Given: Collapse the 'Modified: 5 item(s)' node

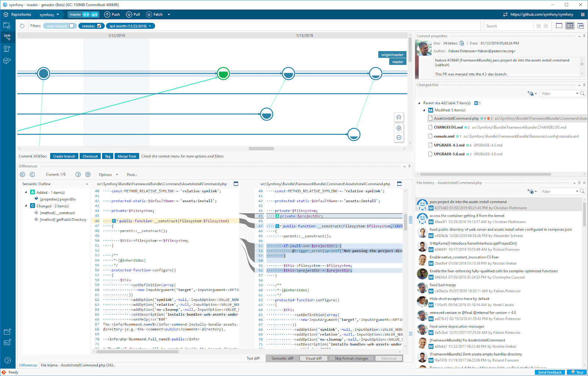Looking at the screenshot, I should pyautogui.click(x=424, y=110).
